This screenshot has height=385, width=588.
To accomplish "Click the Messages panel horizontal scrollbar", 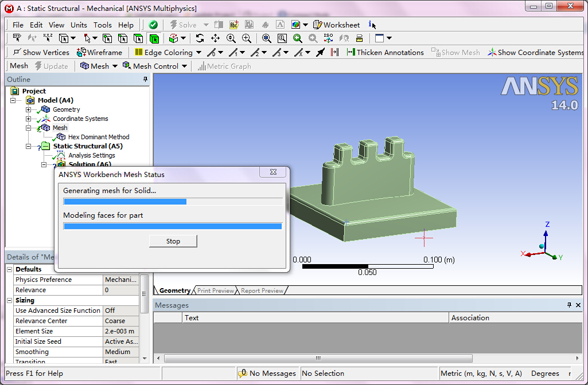I will point(318,357).
